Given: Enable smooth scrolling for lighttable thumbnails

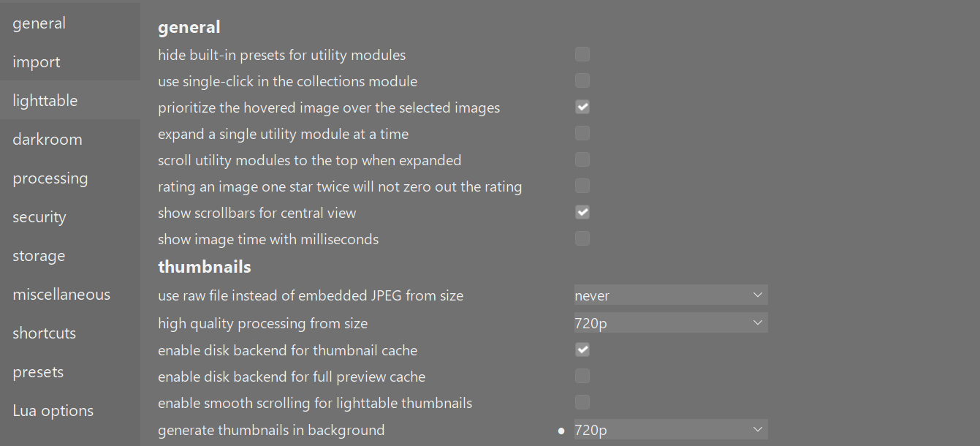Looking at the screenshot, I should point(582,403).
